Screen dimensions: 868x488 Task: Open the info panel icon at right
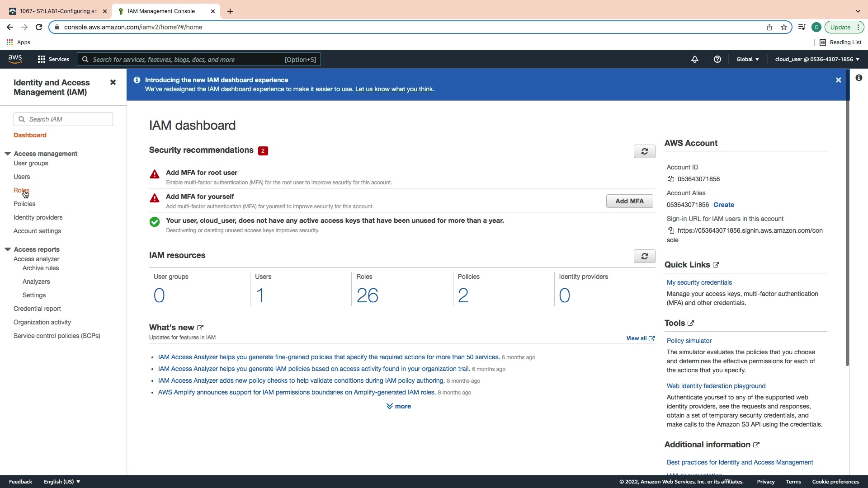pyautogui.click(x=859, y=78)
